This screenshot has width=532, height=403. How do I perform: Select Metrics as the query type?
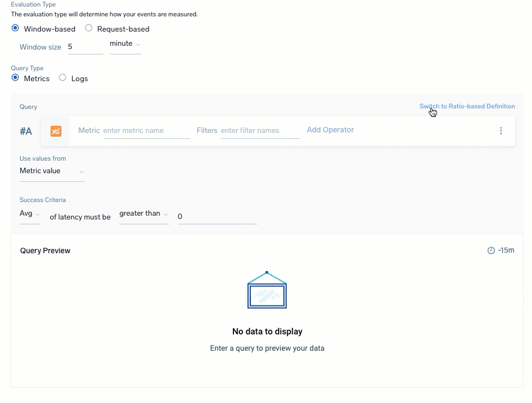tap(15, 77)
